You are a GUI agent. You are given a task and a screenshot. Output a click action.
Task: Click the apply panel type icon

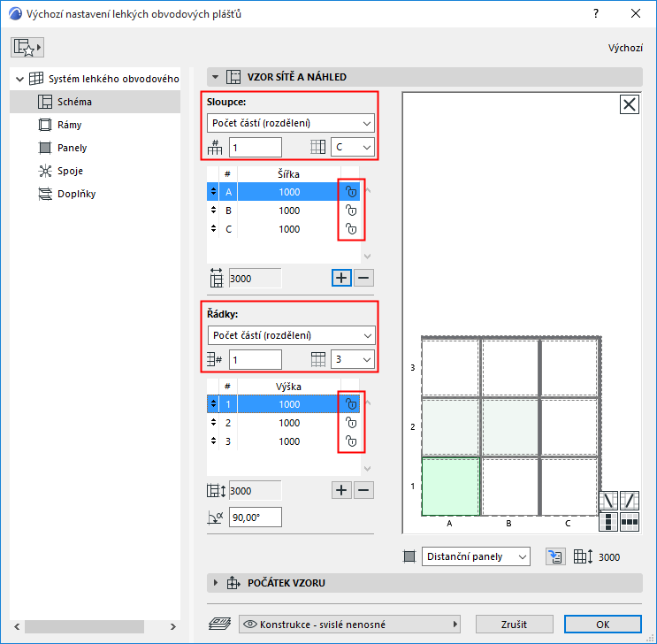[x=555, y=556]
